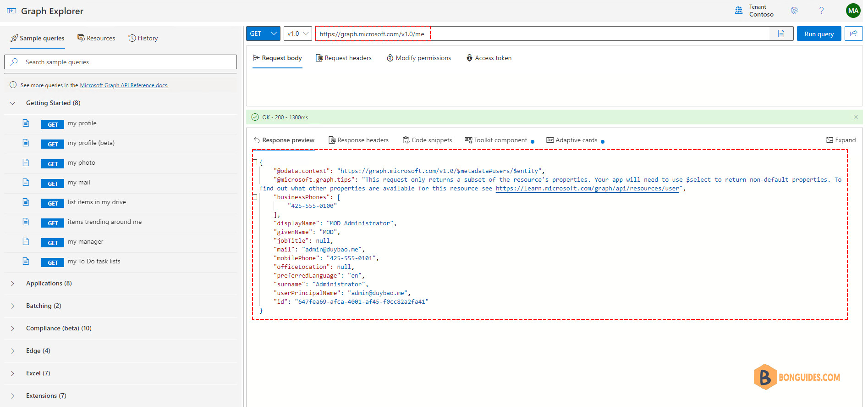This screenshot has width=868, height=407.
Task: Click the Run query button
Action: (x=819, y=34)
